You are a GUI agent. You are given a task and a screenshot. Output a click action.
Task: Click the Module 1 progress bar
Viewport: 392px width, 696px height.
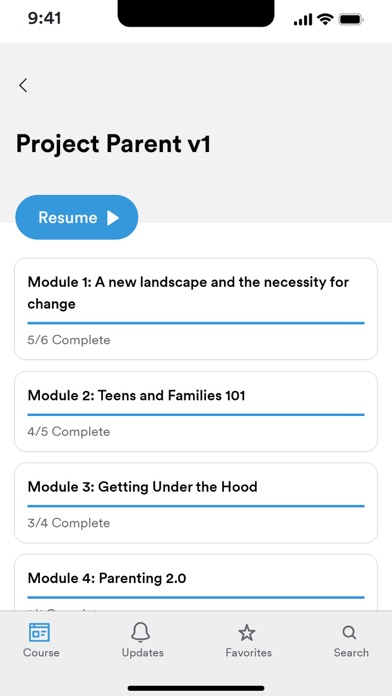(x=196, y=323)
